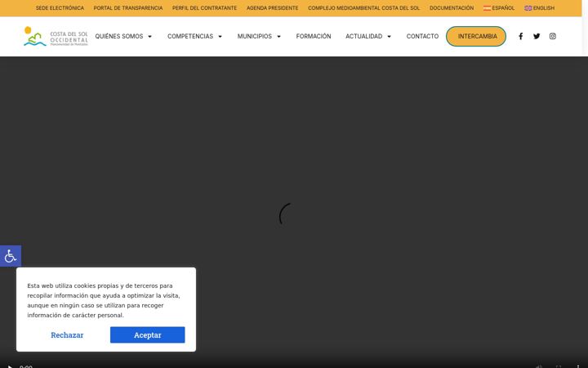Expand the Competencias dropdown arrow
Screen dimensions: 588x368
pyautogui.click(x=220, y=37)
